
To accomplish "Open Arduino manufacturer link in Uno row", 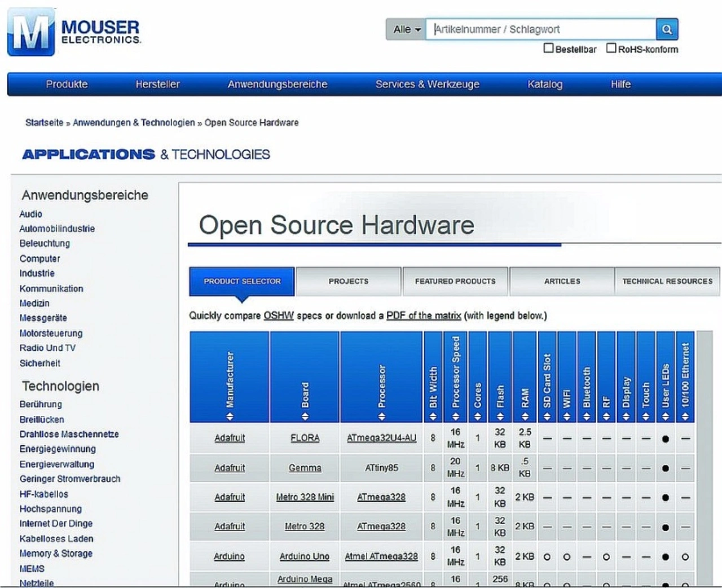I will pos(230,556).
